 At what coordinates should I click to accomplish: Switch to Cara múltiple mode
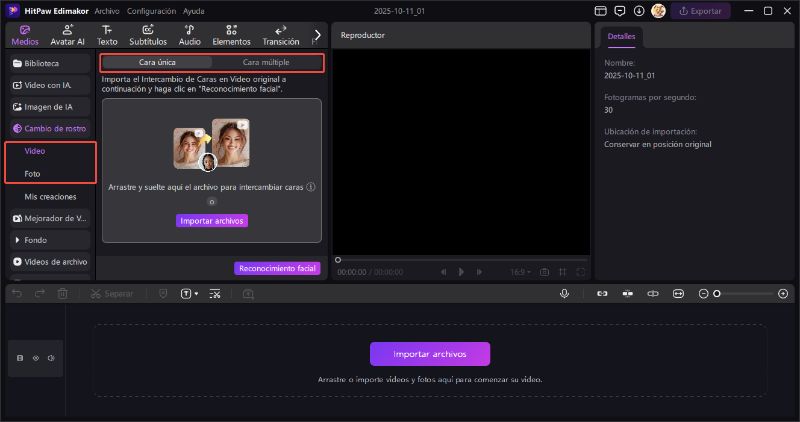coord(266,62)
